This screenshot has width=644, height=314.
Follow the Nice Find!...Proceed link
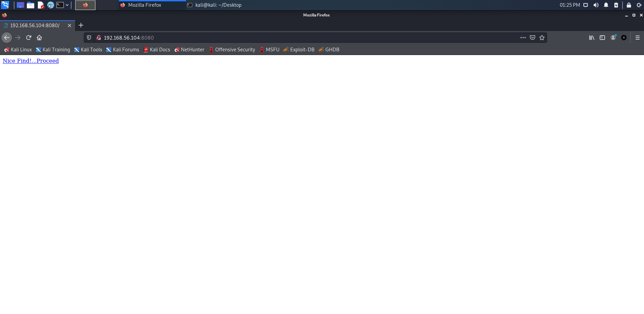pos(31,61)
